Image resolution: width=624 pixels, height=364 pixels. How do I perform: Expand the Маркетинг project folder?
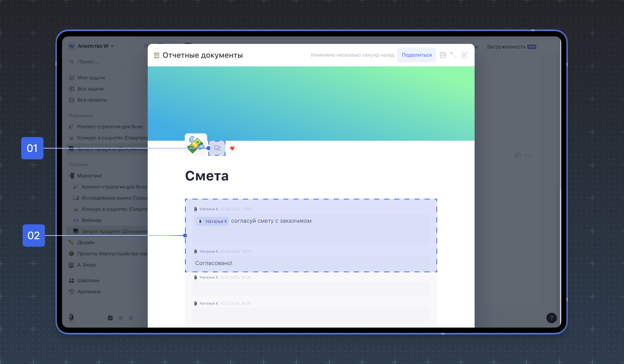point(90,176)
